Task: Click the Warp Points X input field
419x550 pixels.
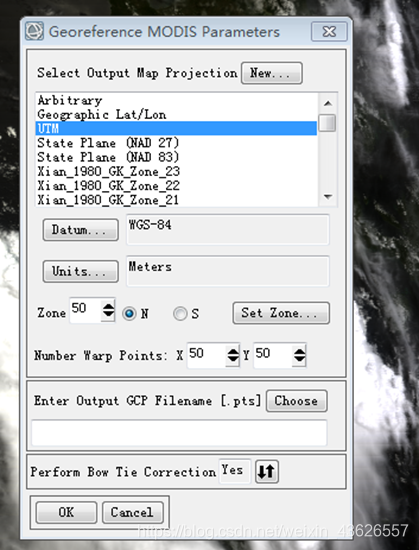Action: click(x=207, y=355)
